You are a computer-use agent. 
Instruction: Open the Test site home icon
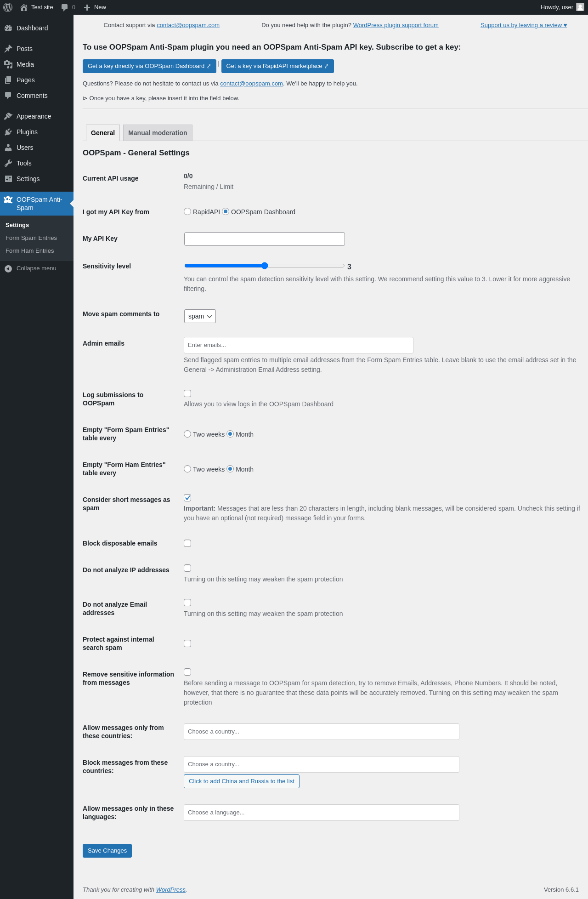pyautogui.click(x=24, y=7)
